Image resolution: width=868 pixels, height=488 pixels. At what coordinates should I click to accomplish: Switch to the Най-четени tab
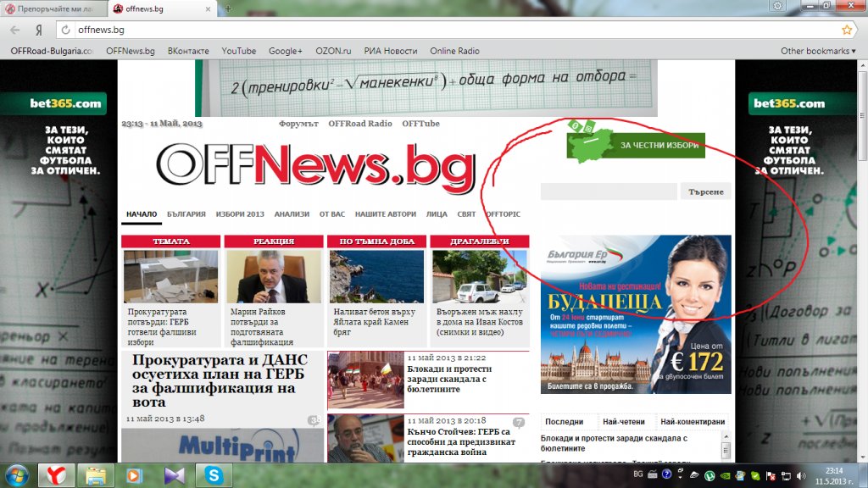624,422
